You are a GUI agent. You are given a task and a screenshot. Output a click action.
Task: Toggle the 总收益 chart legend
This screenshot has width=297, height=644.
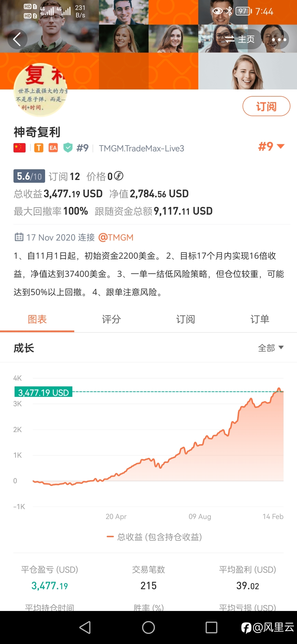pos(154,537)
